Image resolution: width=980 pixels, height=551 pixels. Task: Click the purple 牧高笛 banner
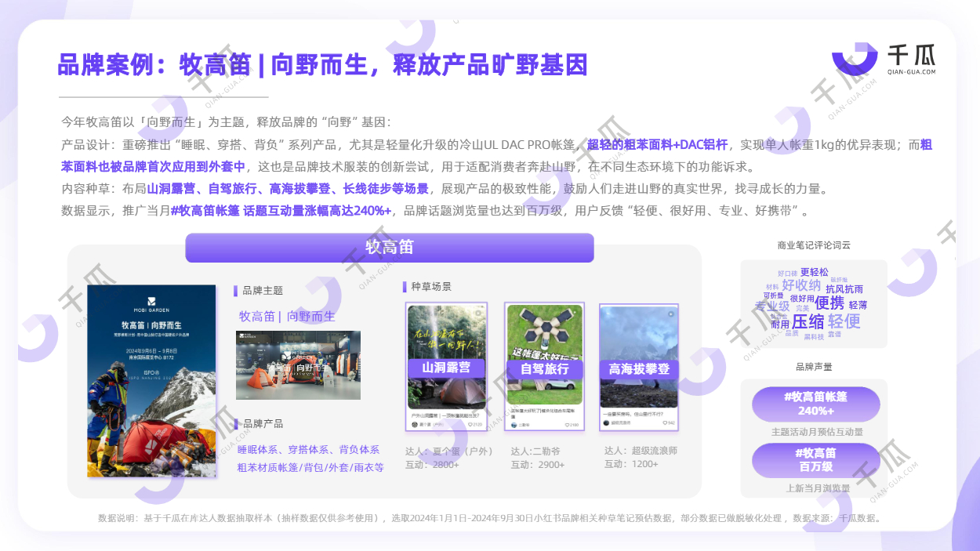point(390,248)
